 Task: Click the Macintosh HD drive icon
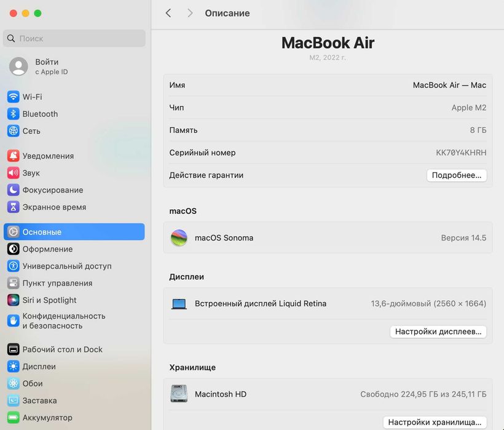tap(179, 394)
